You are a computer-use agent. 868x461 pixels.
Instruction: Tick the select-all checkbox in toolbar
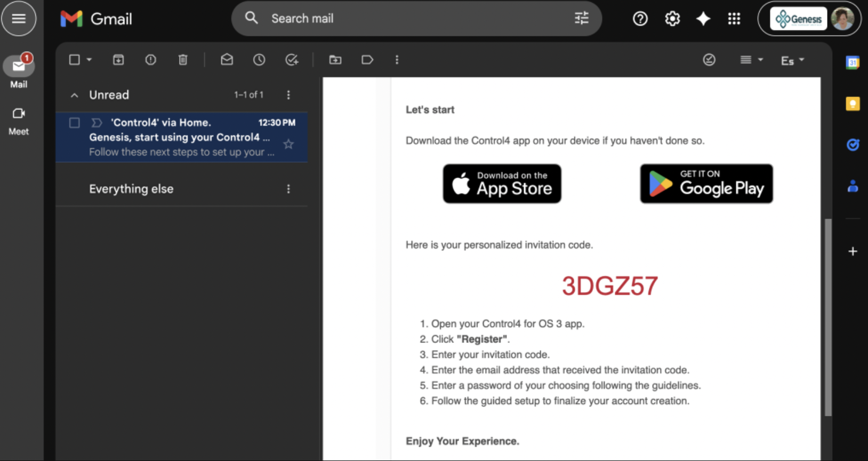click(75, 60)
